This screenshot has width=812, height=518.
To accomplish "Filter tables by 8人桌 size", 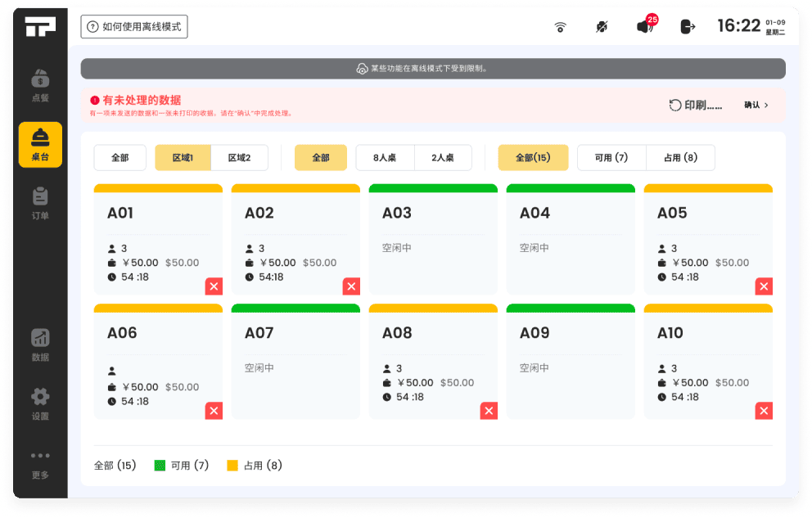I will [x=385, y=158].
